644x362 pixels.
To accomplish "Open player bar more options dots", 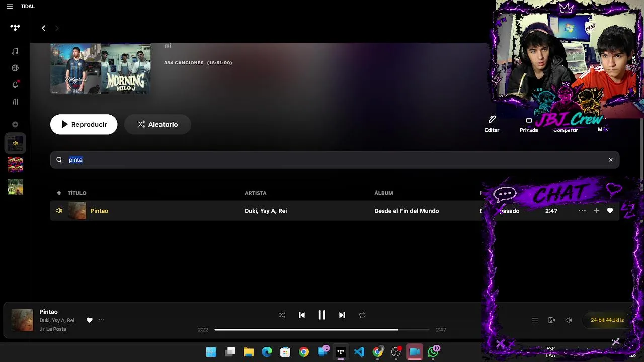I will (x=101, y=320).
